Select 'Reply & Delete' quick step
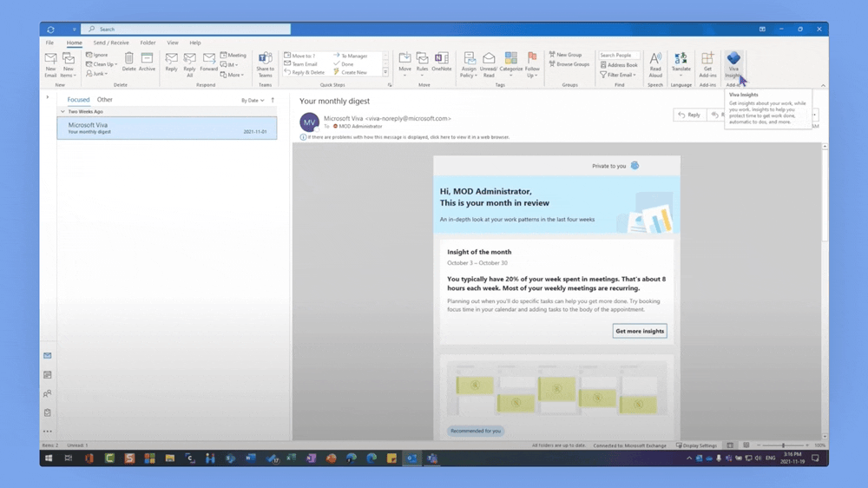The width and height of the screenshot is (868, 488). (305, 72)
